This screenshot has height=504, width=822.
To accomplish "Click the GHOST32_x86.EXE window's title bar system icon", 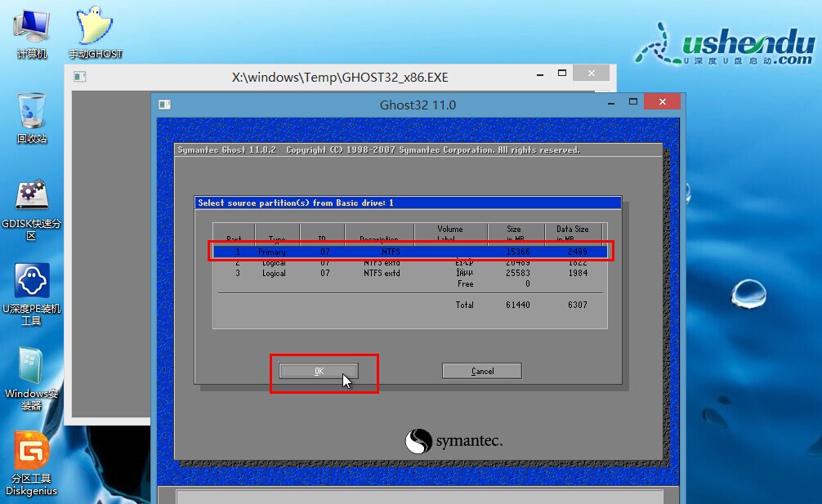I will point(80,77).
